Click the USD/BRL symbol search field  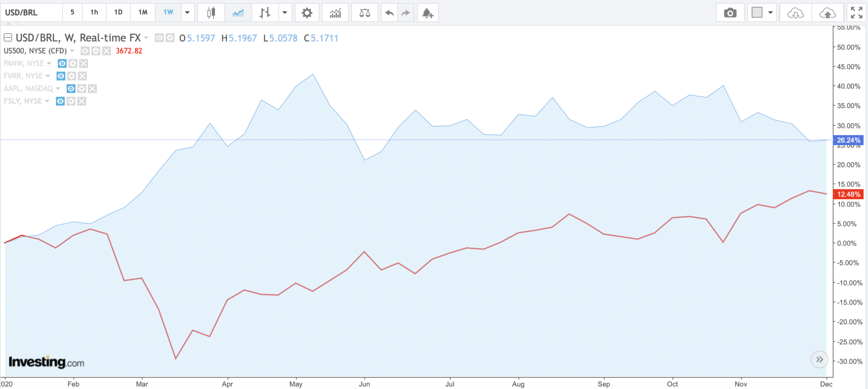[31, 13]
